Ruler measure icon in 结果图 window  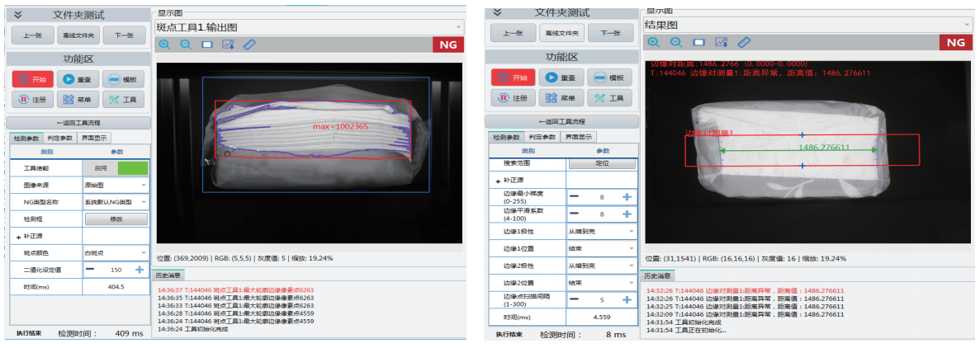pos(744,43)
